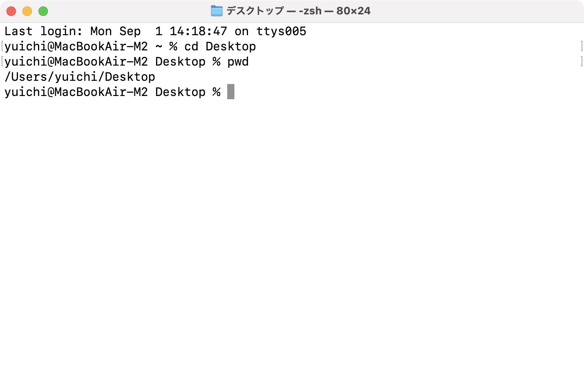The image size is (584, 392).
Task: Click the "cd Desktop" command text
Action: coord(220,46)
